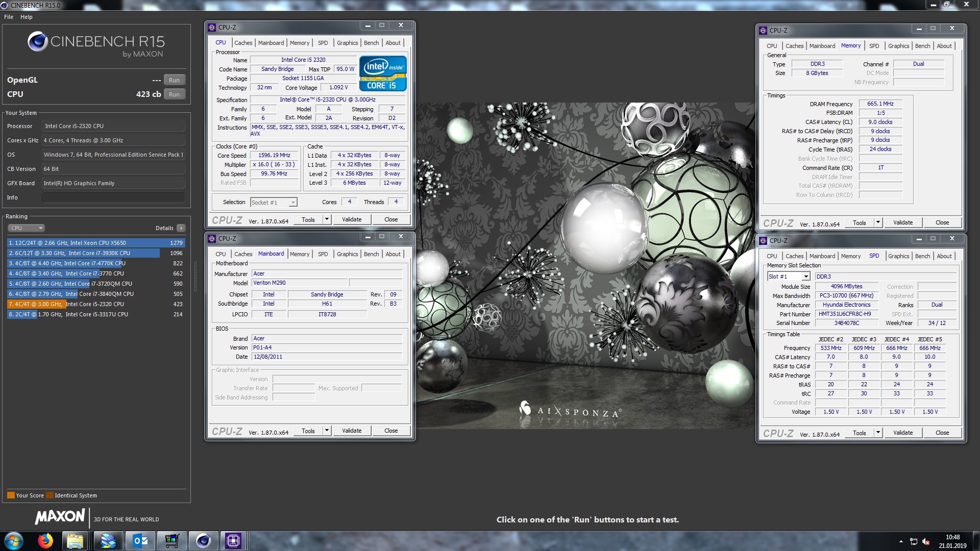Click Close in the CPU-Z Mainboard window
Screen dimensions: 980x551
(391, 431)
